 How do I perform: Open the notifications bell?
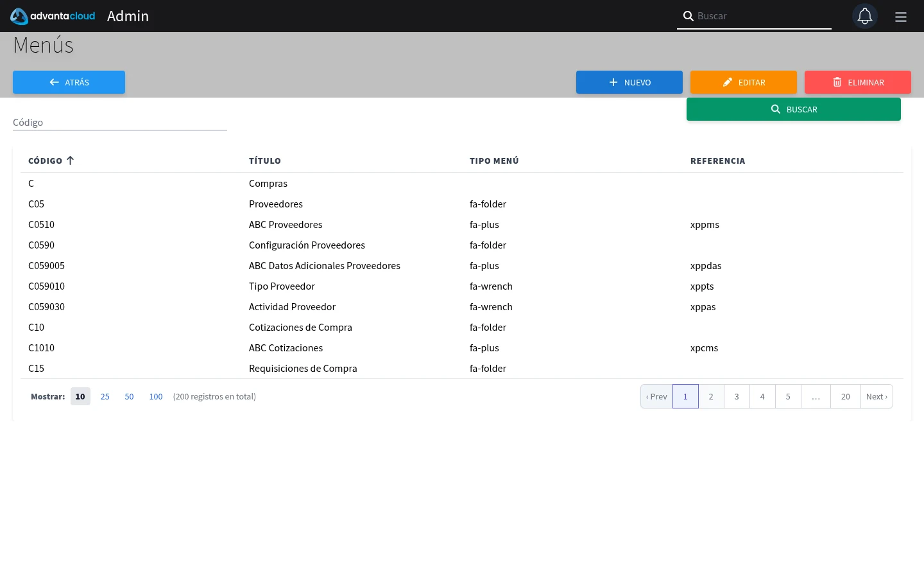(x=865, y=16)
